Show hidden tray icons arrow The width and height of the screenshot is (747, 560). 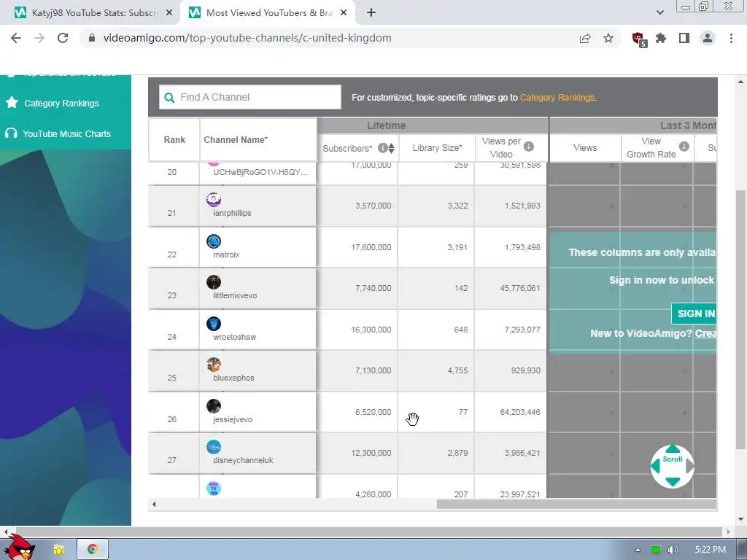pyautogui.click(x=638, y=550)
